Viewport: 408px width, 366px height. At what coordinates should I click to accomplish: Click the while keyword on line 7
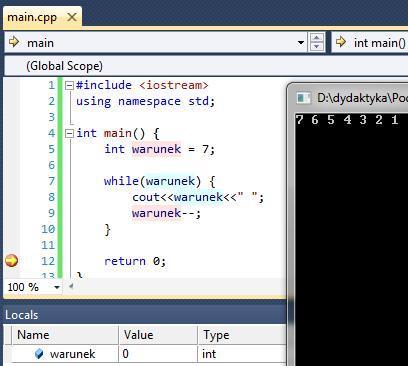tap(121, 181)
